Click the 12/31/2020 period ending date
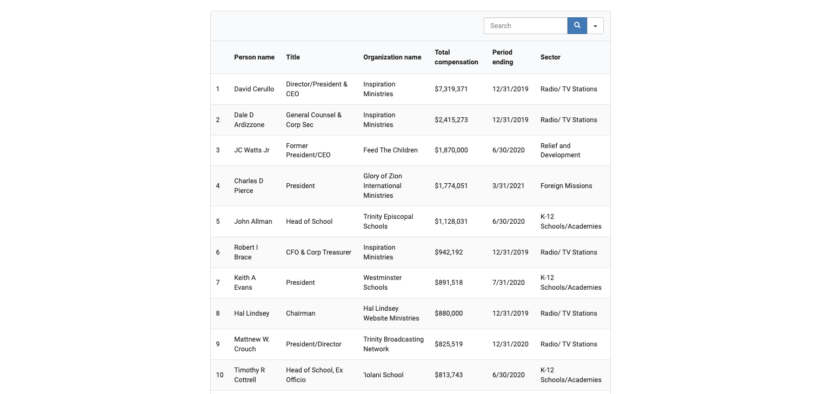This screenshot has height=394, width=820. (510, 344)
